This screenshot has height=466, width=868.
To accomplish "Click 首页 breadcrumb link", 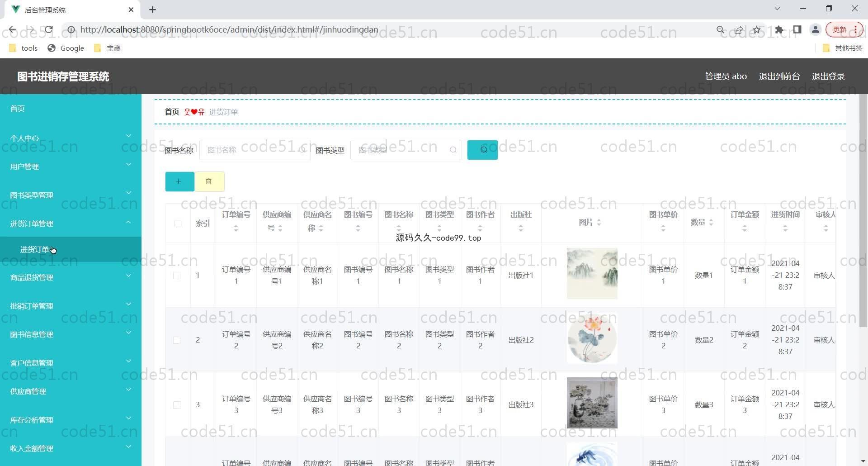I will coord(172,112).
